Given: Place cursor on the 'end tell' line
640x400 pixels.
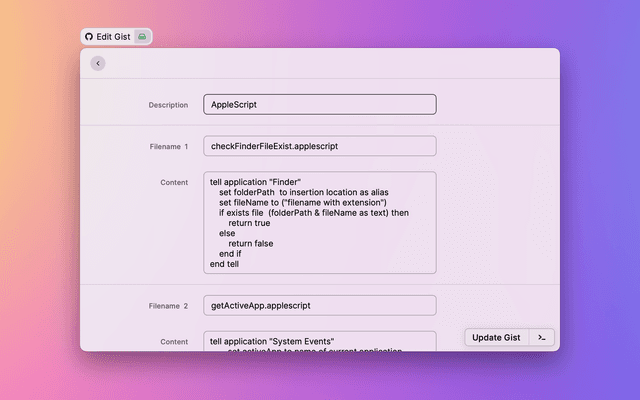Looking at the screenshot, I should click(224, 264).
